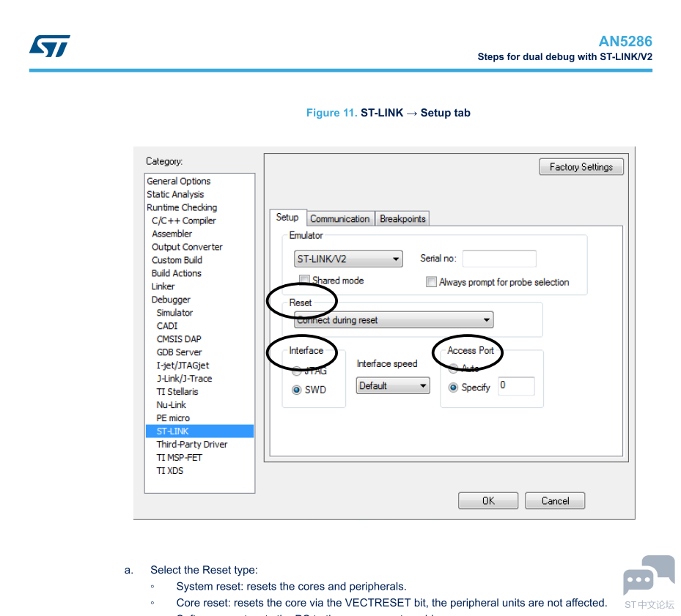Click the Figure 11 caption text
The image size is (681, 616).
[389, 113]
